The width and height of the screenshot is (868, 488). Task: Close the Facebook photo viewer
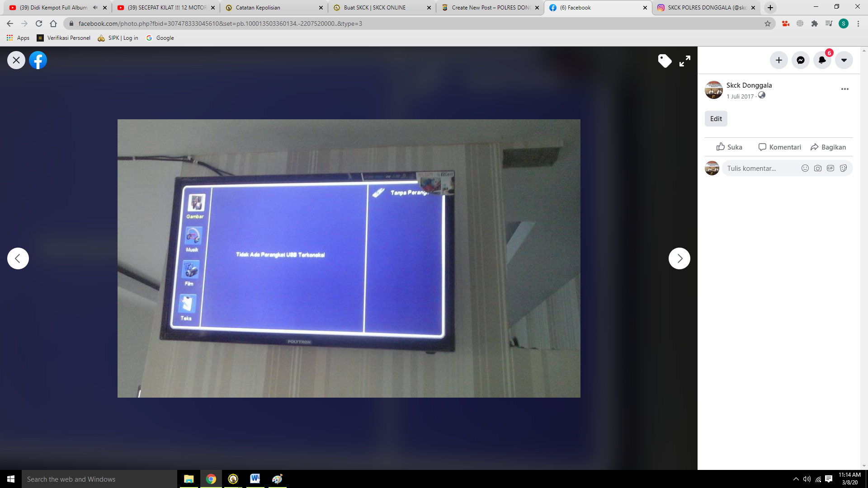pyautogui.click(x=16, y=60)
